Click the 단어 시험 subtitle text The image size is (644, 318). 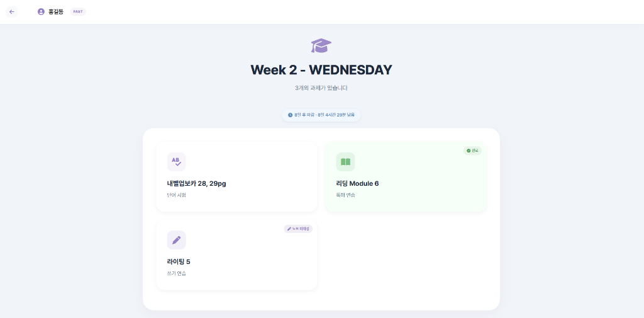tap(176, 195)
